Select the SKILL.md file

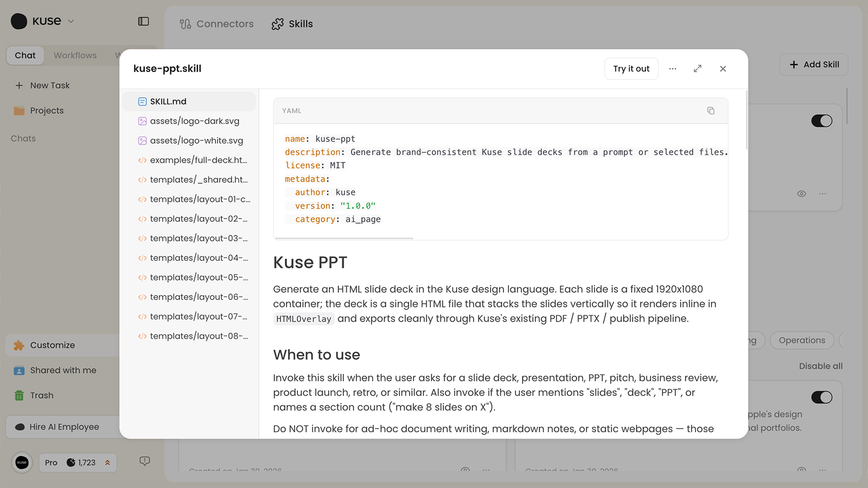pyautogui.click(x=189, y=101)
